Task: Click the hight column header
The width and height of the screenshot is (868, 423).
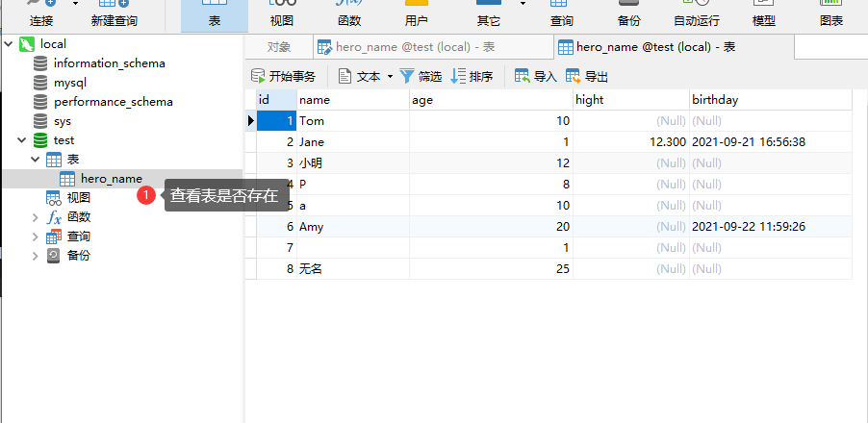Action: click(631, 100)
